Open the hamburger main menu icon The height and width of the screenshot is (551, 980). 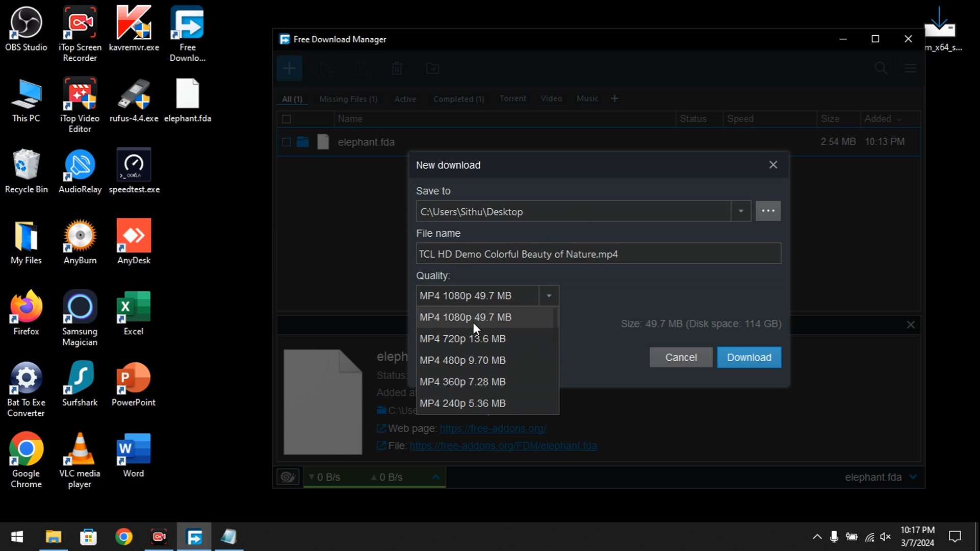click(911, 68)
